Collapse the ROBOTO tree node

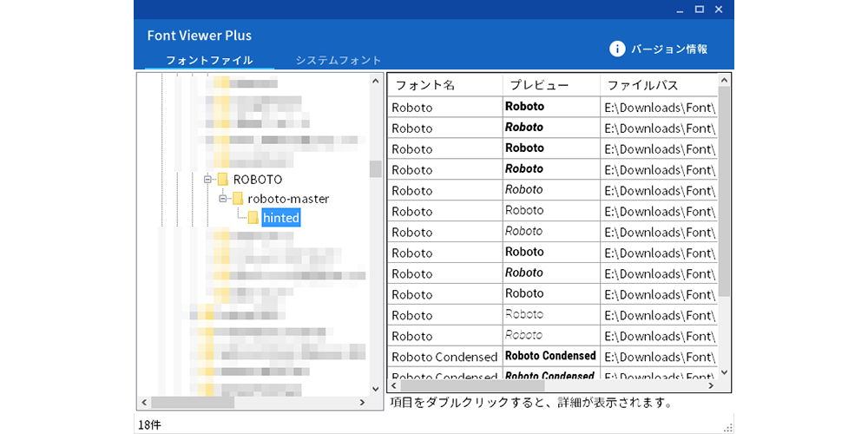[x=208, y=180]
